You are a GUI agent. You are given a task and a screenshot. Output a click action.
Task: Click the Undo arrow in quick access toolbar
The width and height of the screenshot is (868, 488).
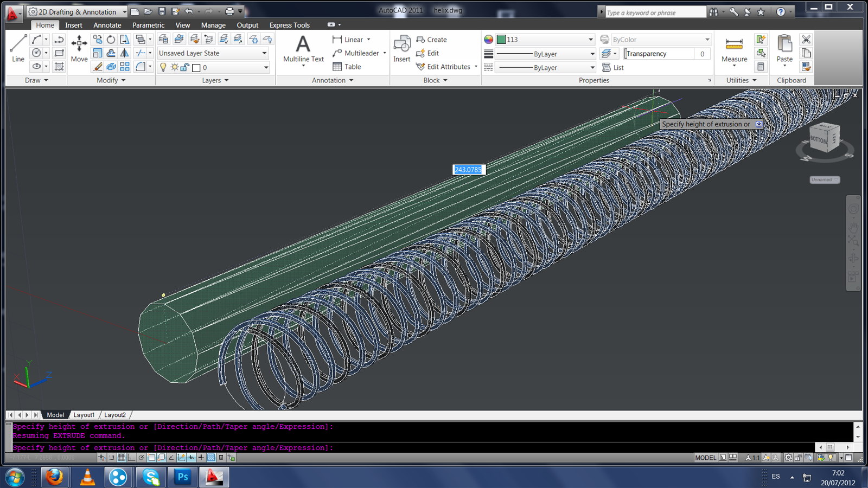coord(189,11)
